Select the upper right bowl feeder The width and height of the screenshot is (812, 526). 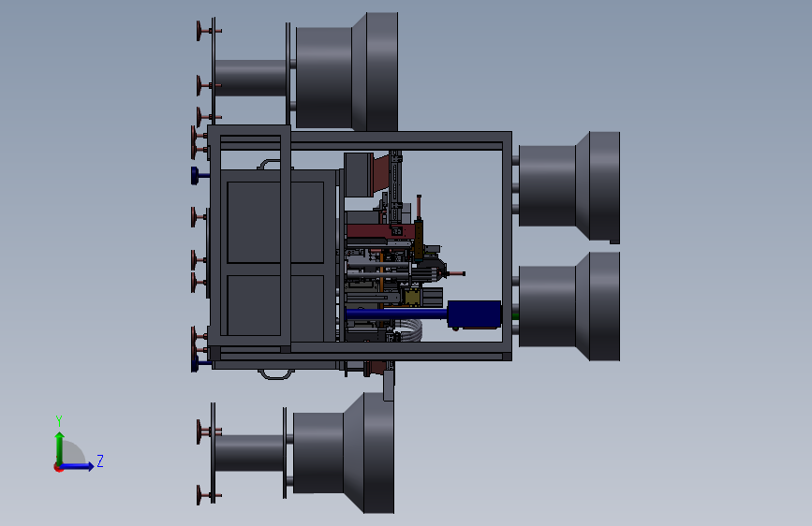click(x=569, y=187)
